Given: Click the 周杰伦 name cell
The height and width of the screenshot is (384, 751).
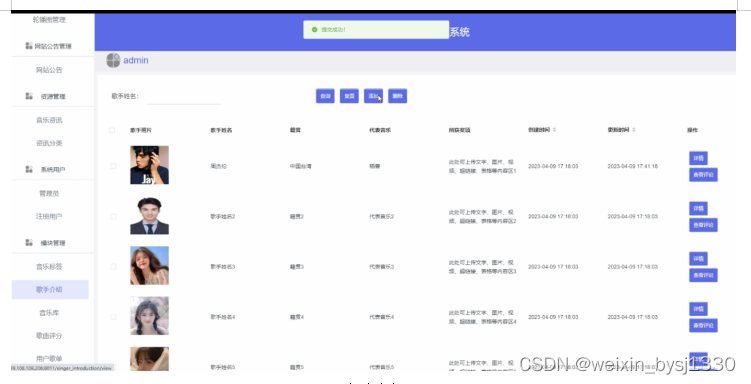Looking at the screenshot, I should click(x=218, y=166).
